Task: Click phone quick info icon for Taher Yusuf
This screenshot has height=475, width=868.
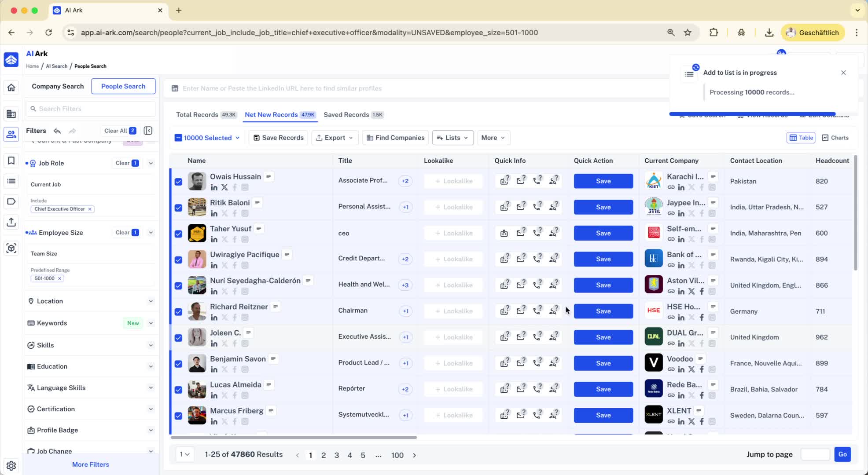Action: [x=537, y=233]
